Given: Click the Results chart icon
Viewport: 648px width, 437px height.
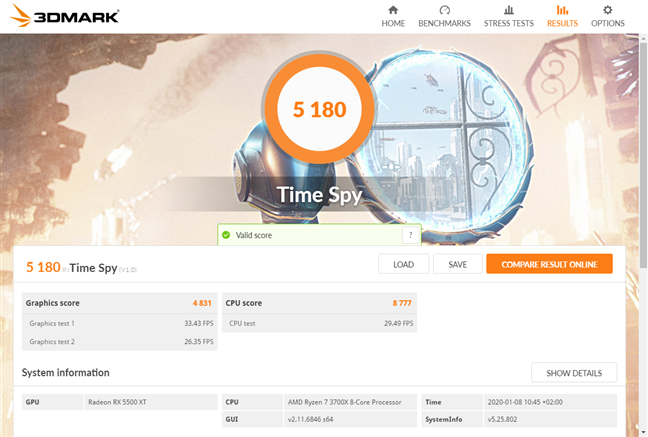Looking at the screenshot, I should 562,10.
